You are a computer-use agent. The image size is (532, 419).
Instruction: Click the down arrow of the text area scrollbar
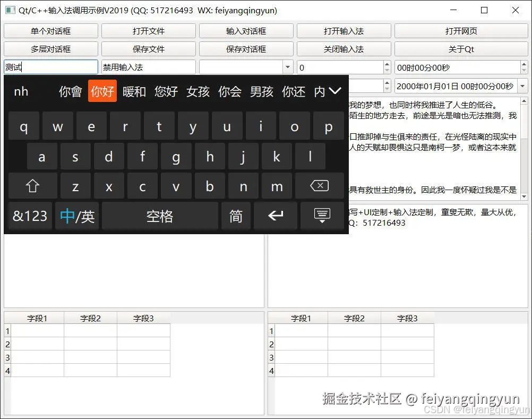(524, 196)
